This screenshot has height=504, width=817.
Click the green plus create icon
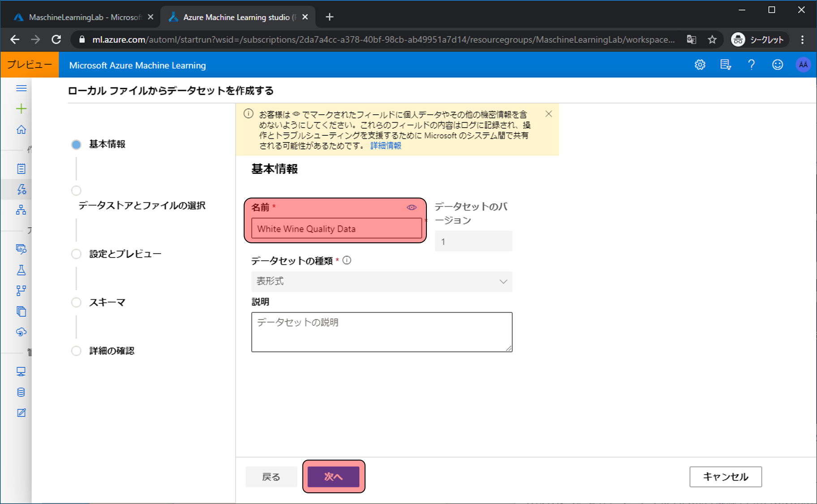click(21, 109)
